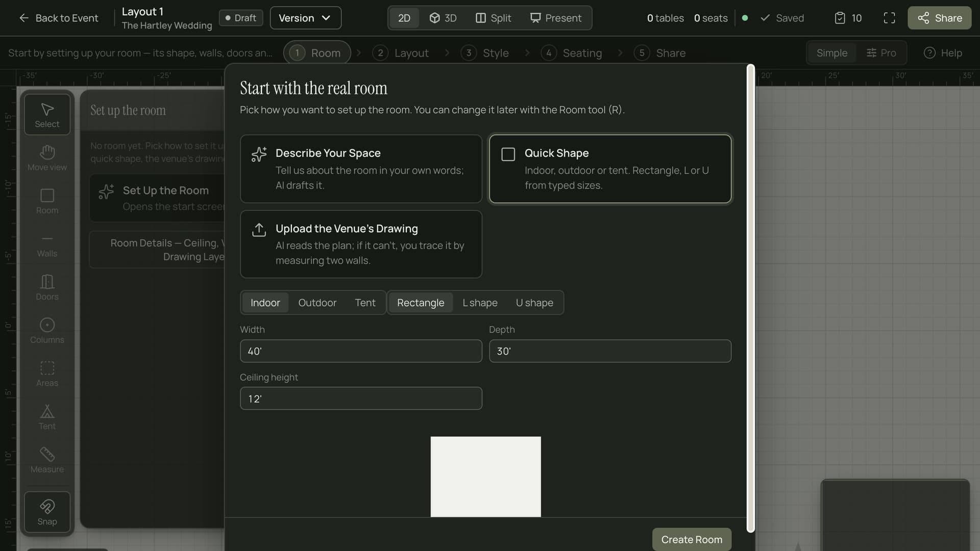Select the Indoor option
The height and width of the screenshot is (551, 980).
(x=265, y=303)
